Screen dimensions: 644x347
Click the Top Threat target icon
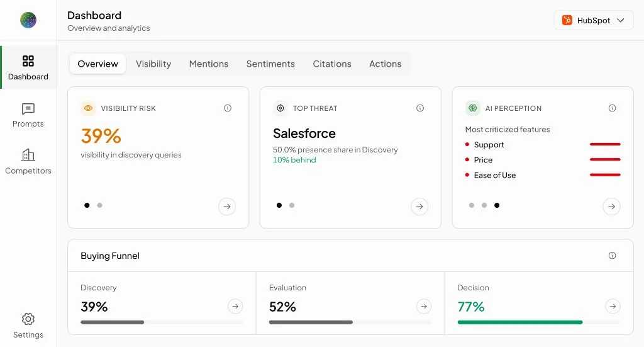pyautogui.click(x=280, y=108)
